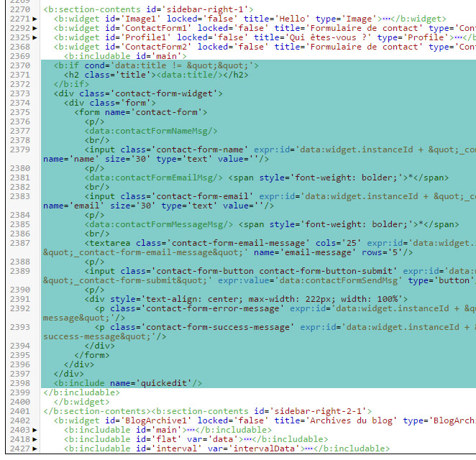Image resolution: width=476 pixels, height=460 pixels.
Task: Click p class='contact-form-error-message' text
Action: click(189, 308)
